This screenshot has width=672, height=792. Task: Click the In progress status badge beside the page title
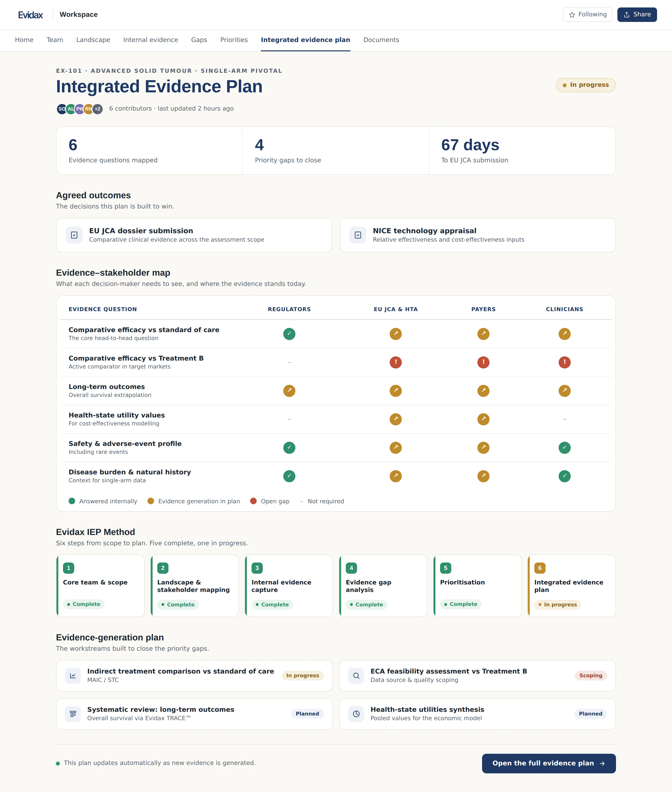[585, 85]
